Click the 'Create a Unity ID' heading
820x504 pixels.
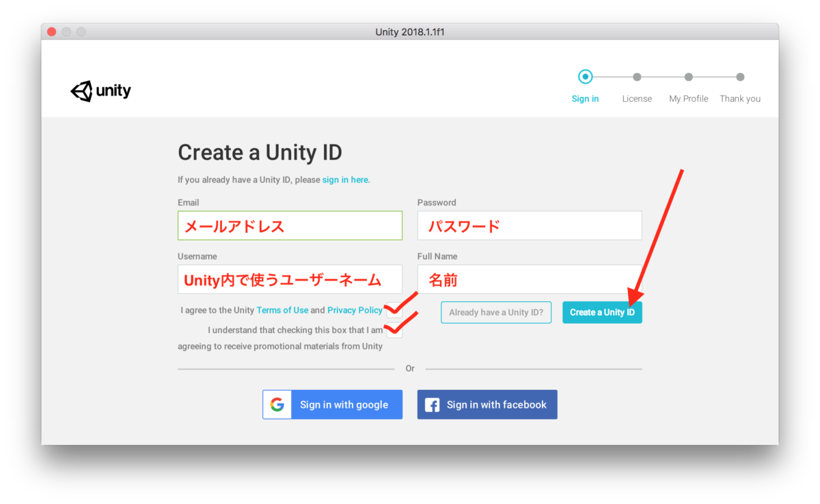pyautogui.click(x=260, y=152)
